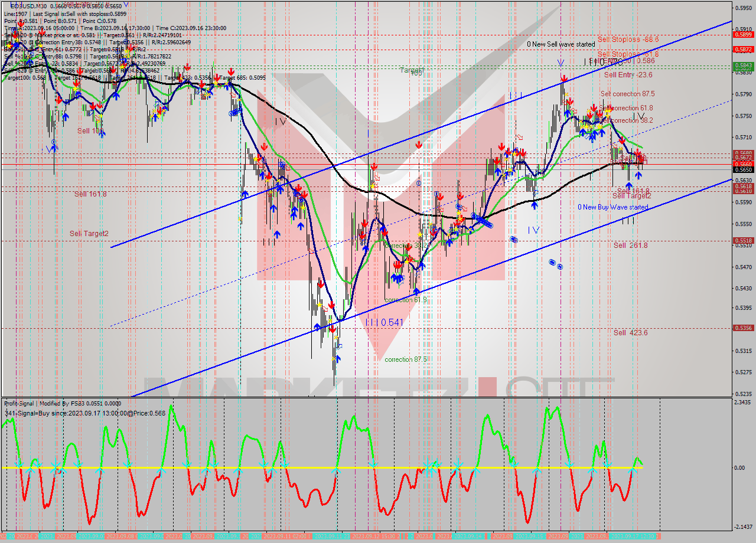Select the 'Sell Entry -23.6' label
Screen dimensions: 756x543
click(x=628, y=75)
